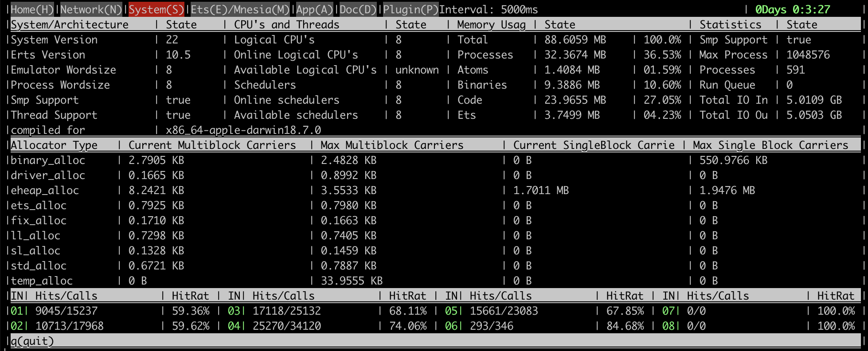Image resolution: width=868 pixels, height=351 pixels.
Task: Click the Interval: 5000ms refresh setting
Action: [488, 9]
